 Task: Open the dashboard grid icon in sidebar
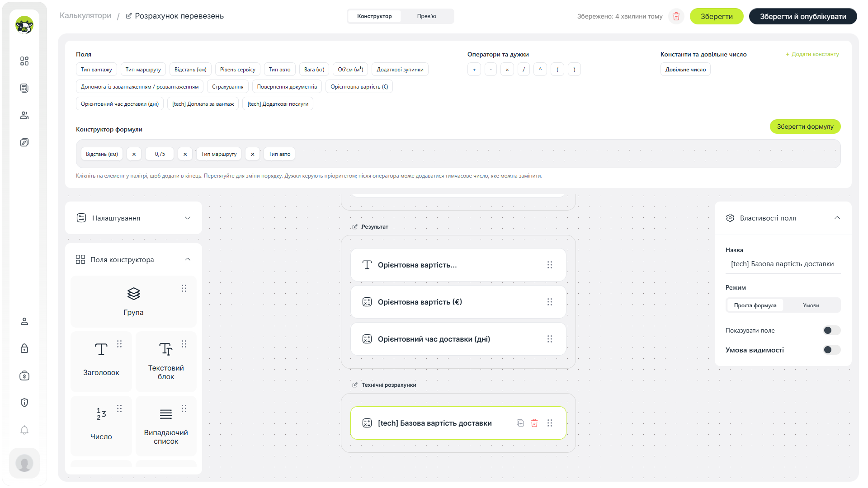[x=24, y=61]
